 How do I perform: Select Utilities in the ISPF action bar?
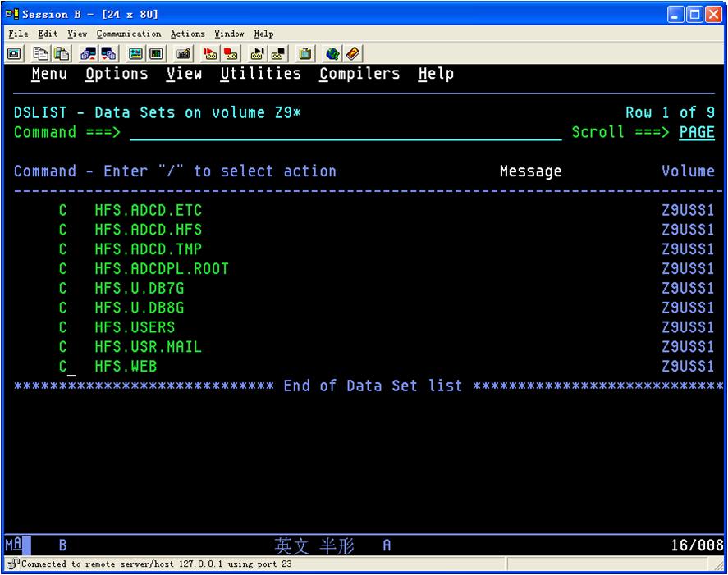[261, 74]
